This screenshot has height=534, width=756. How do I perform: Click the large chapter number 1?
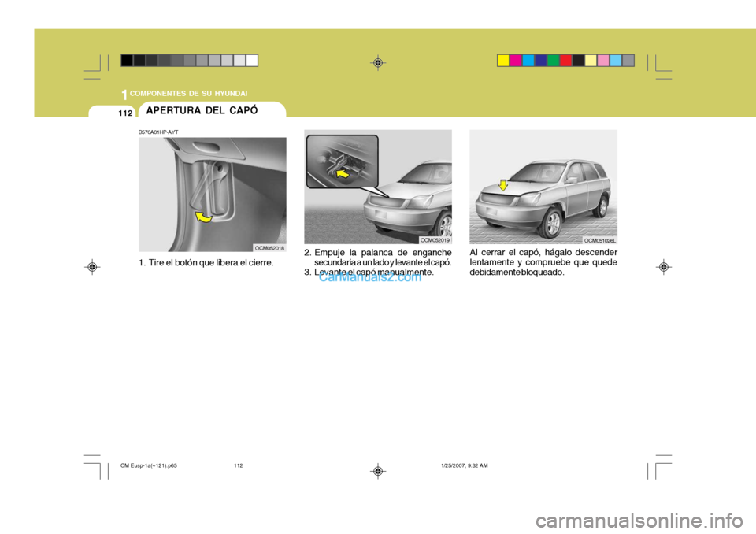pos(124,95)
